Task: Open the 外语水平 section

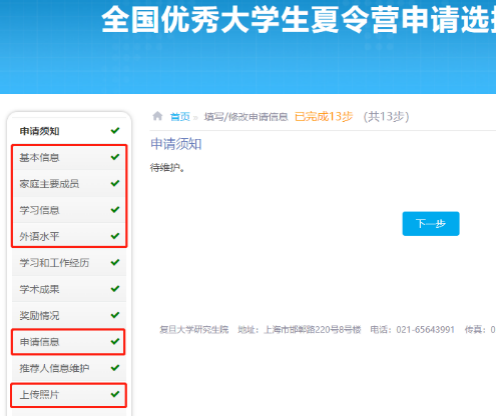Action: (69, 236)
